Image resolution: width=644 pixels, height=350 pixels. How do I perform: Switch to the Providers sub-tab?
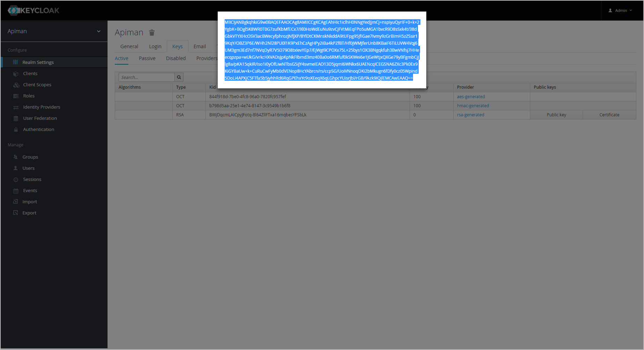click(207, 58)
